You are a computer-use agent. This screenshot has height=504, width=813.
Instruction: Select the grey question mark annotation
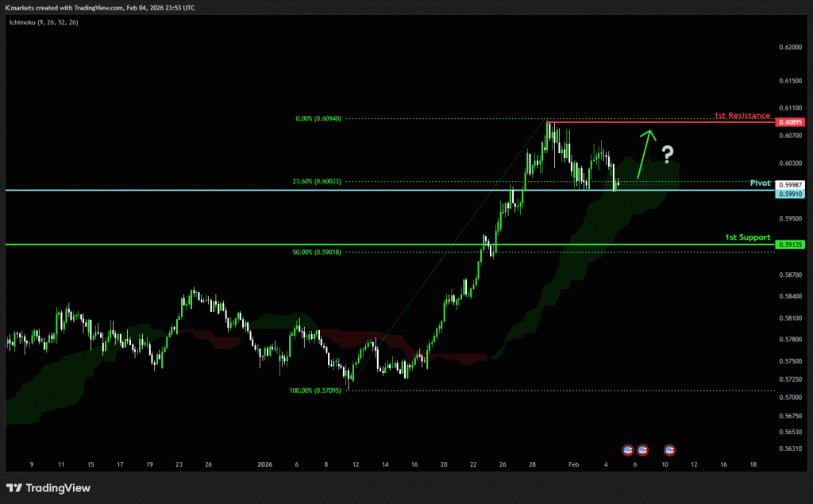point(669,153)
